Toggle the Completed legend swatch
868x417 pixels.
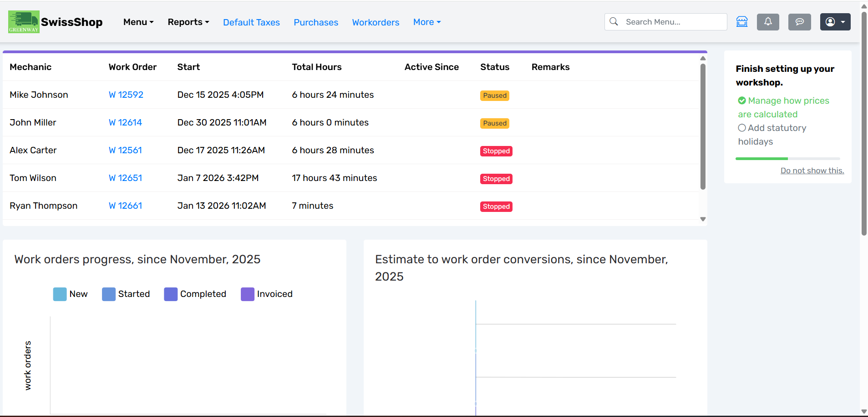point(171,294)
